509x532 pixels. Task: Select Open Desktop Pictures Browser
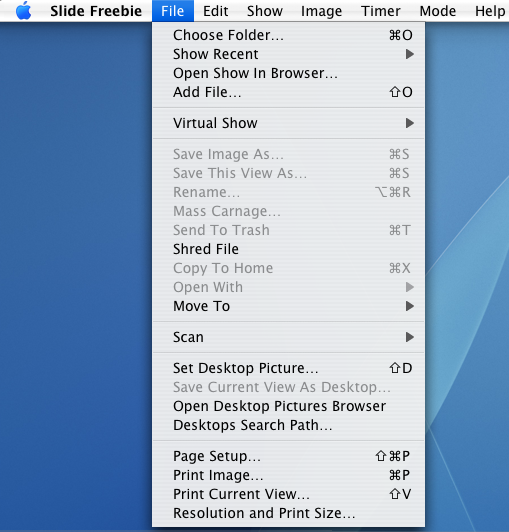tap(288, 406)
